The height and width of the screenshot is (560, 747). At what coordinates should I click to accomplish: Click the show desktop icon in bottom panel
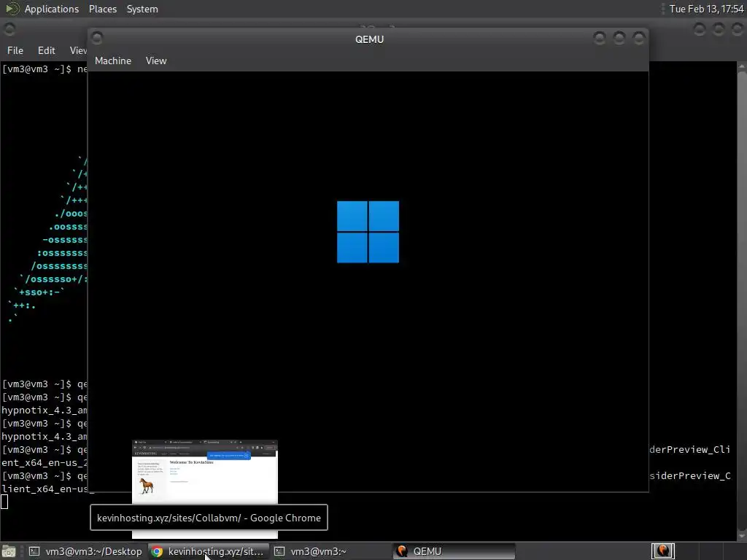9,551
